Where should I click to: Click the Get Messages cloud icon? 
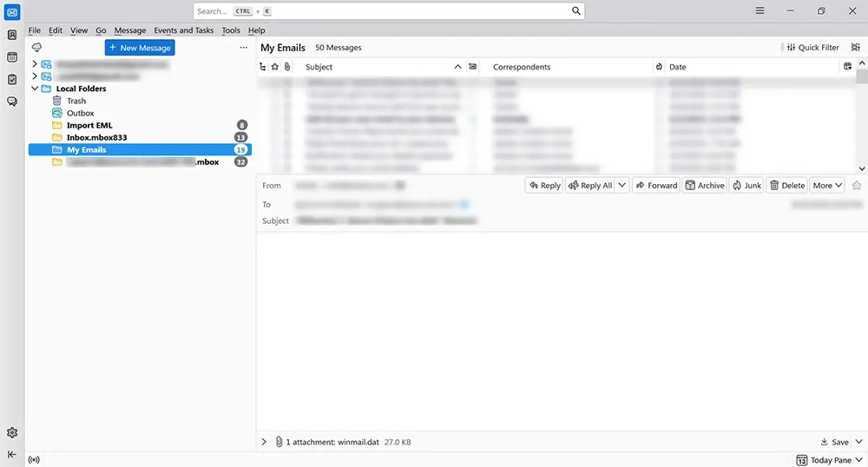[36, 48]
